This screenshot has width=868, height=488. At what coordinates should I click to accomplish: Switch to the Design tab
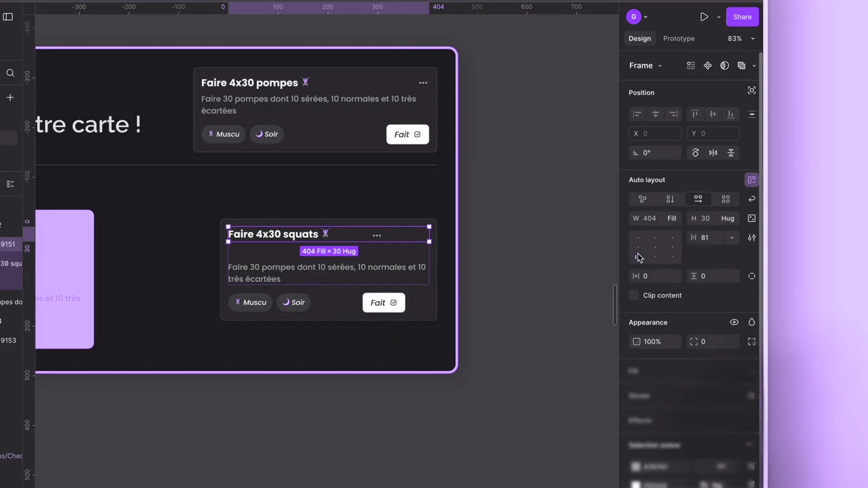point(640,38)
